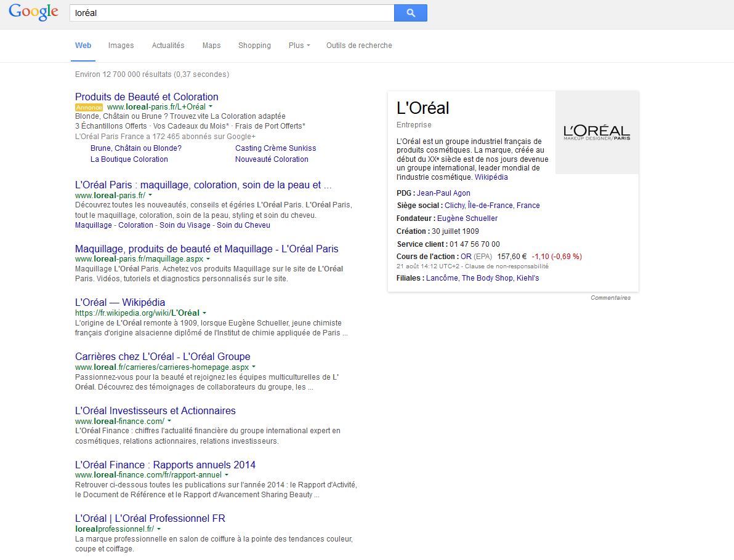Open Maquillage, produits de beauté result
The height and width of the screenshot is (560, 734).
(206, 249)
